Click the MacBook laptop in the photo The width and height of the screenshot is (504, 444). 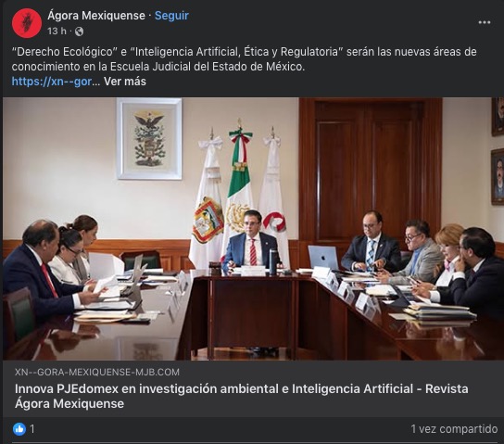click(x=323, y=257)
